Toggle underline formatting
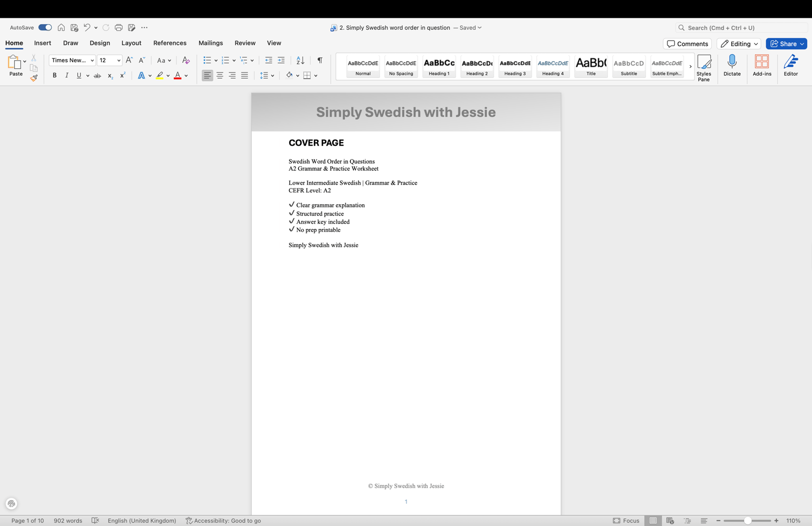812x526 pixels. [x=79, y=76]
